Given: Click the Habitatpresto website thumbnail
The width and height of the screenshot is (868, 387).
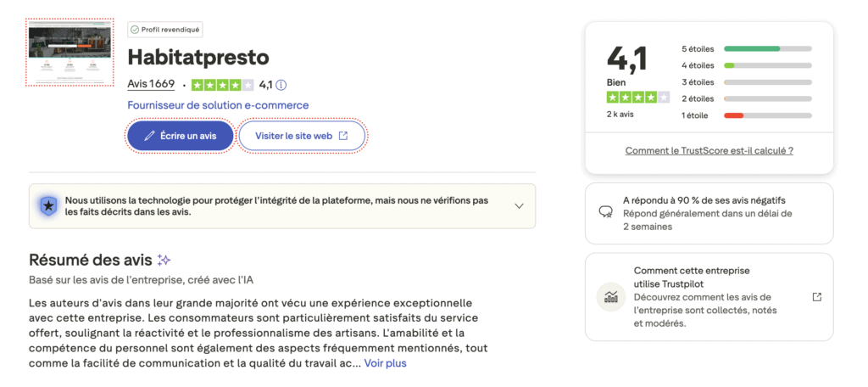Looking at the screenshot, I should pos(70,52).
